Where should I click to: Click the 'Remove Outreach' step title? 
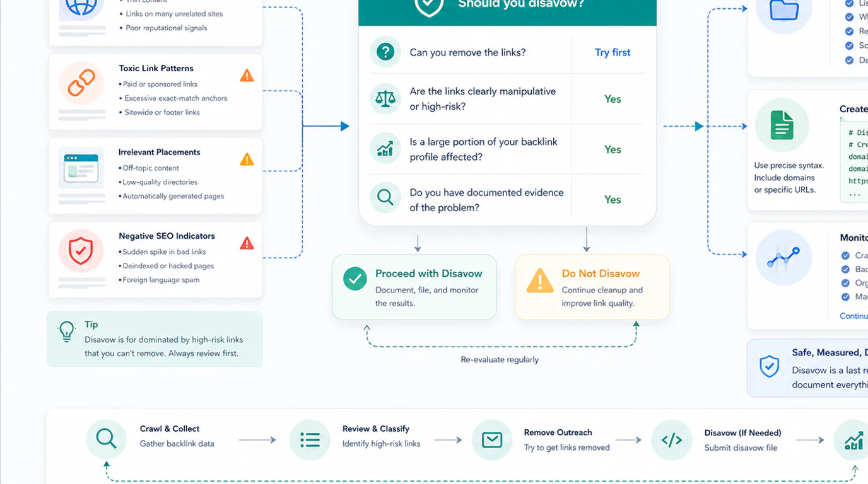[558, 432]
